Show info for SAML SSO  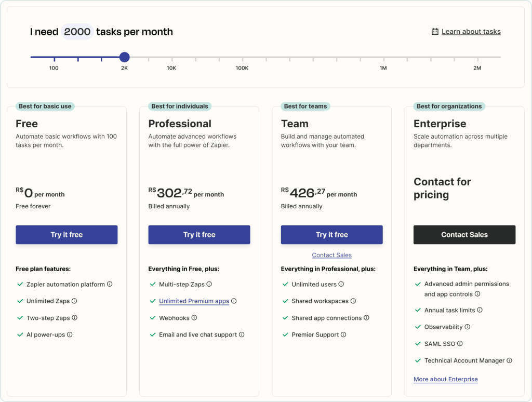tap(460, 343)
